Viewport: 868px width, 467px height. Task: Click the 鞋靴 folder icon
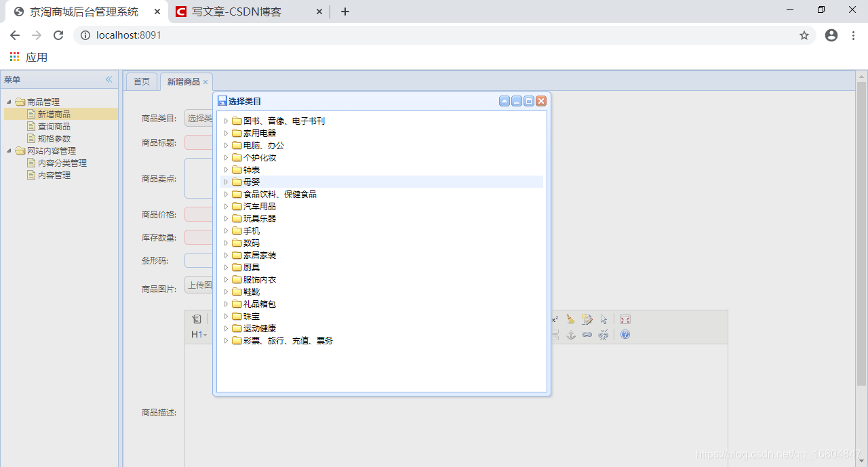[x=237, y=292]
